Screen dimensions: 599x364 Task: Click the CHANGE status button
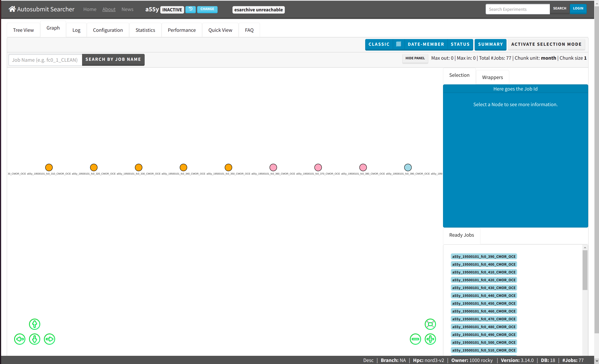(207, 9)
